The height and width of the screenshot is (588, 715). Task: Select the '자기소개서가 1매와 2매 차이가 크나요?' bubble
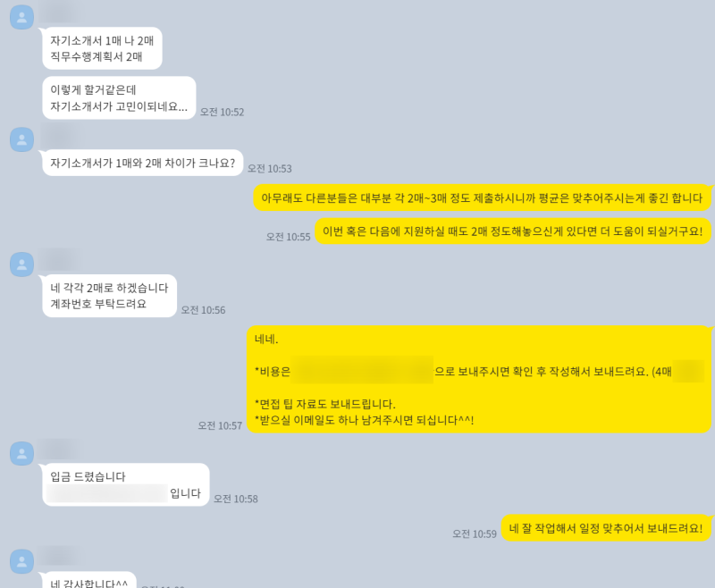[x=143, y=163]
